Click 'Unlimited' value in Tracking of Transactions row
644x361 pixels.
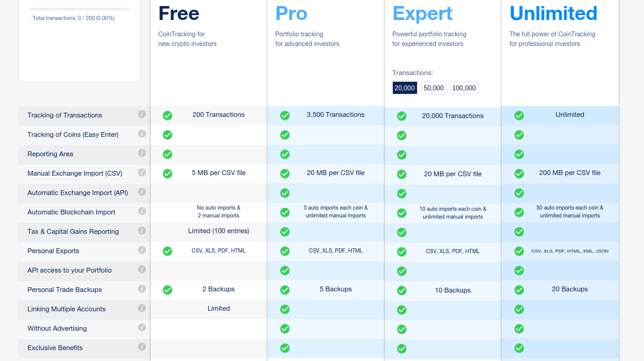[570, 114]
